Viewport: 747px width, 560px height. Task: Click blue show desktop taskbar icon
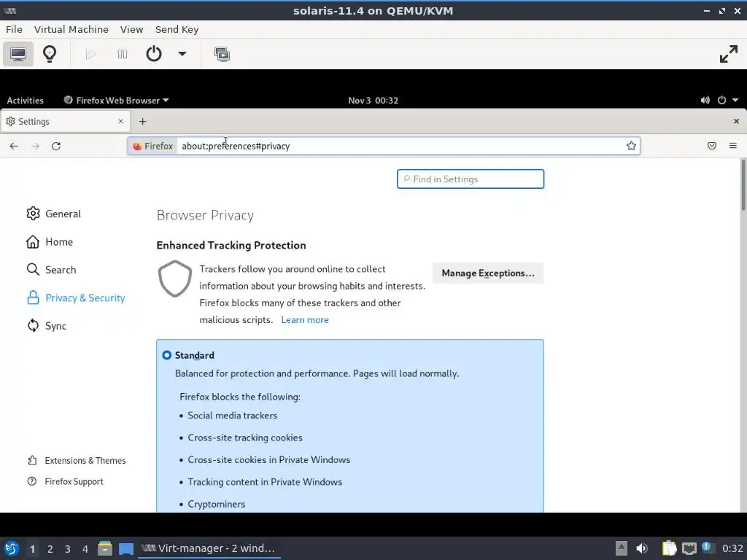click(x=126, y=548)
